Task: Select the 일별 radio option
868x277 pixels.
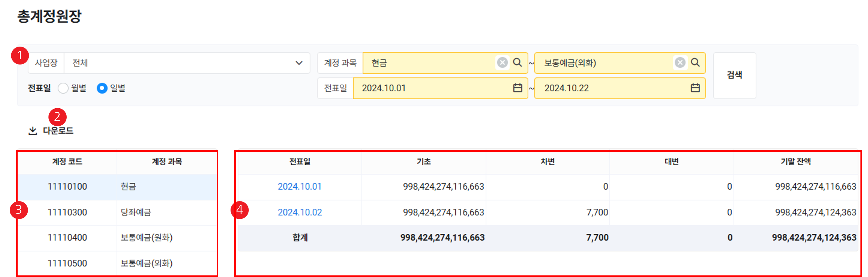Action: point(102,88)
